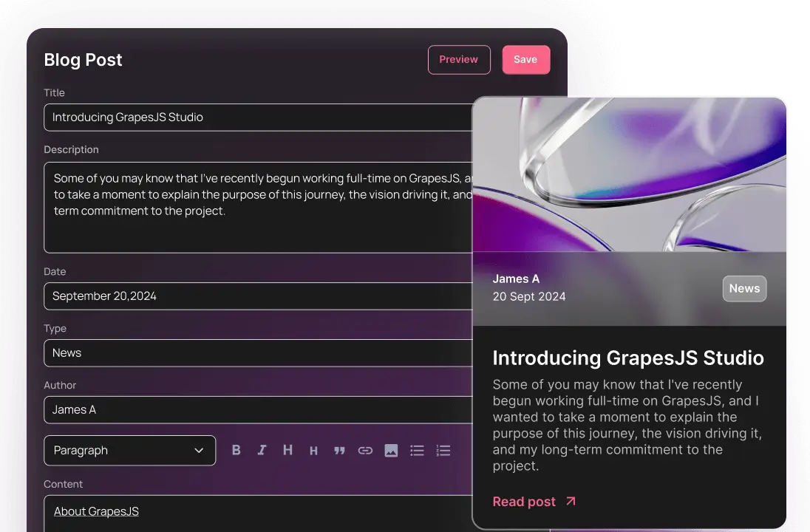810x532 pixels.
Task: Toggle bold formatting in the editor toolbar
Action: click(x=236, y=451)
